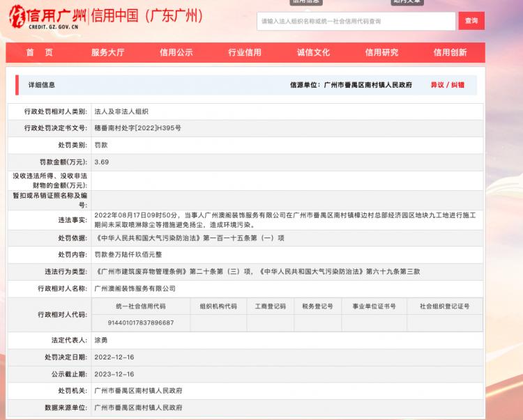Click the 信源单位 广州市番禺区南村镇人民政府 text
This screenshot has height=420, width=523.
[x=351, y=85]
